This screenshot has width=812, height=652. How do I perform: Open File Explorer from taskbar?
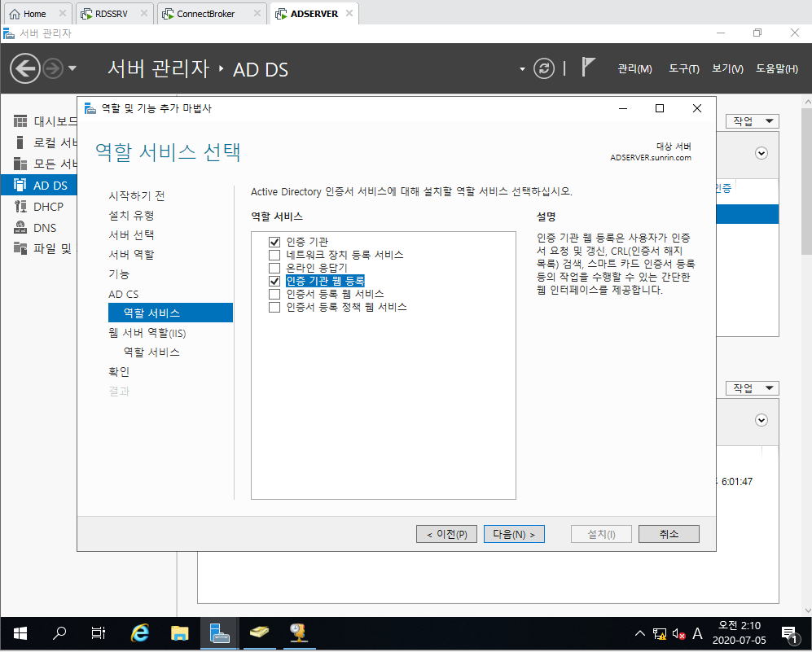coord(180,632)
